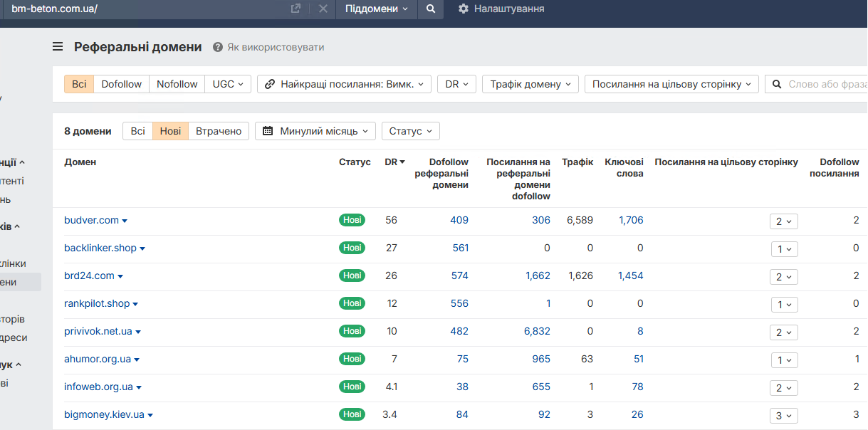Viewport: 868px width, 430px height.
Task: Open UGC filter dropdown
Action: click(228, 84)
